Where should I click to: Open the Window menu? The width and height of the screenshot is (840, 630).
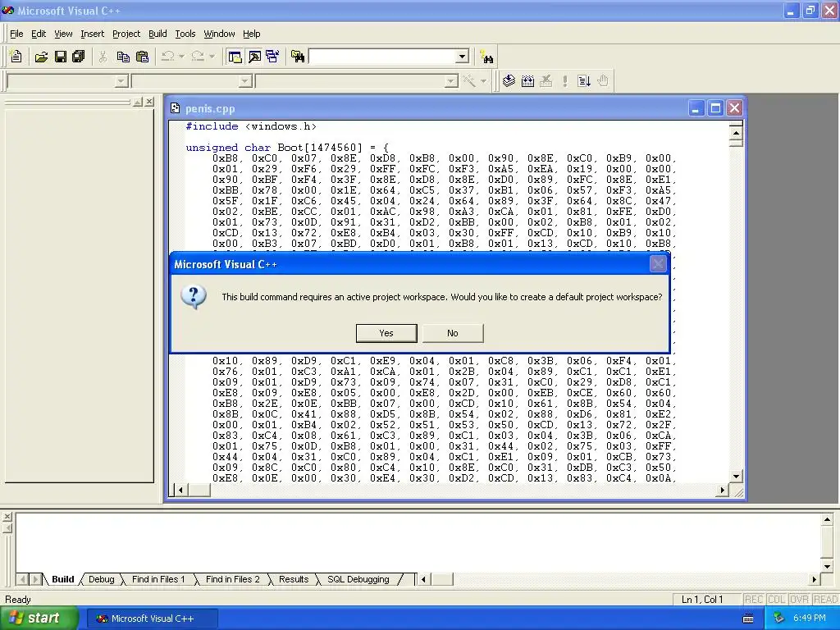[x=219, y=34]
